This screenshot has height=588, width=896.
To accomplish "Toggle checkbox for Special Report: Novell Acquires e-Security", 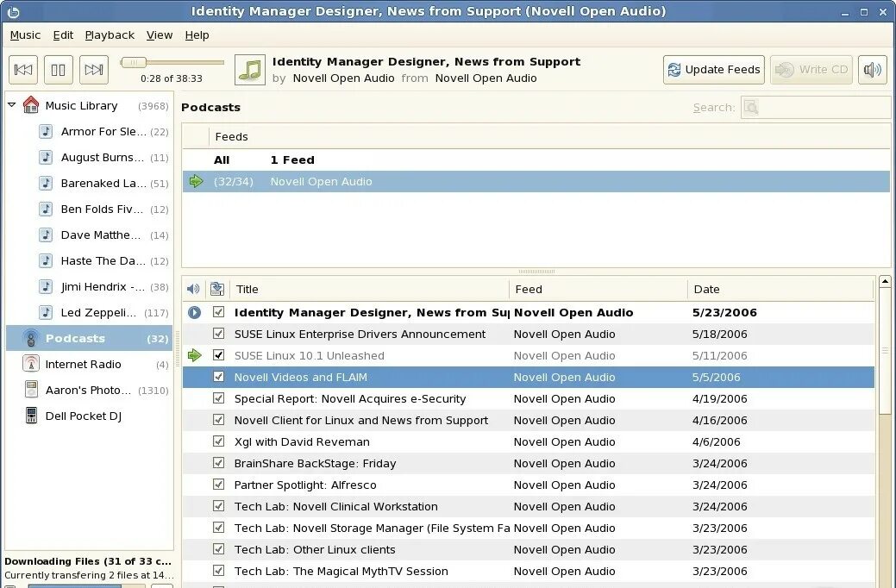I will point(218,398).
